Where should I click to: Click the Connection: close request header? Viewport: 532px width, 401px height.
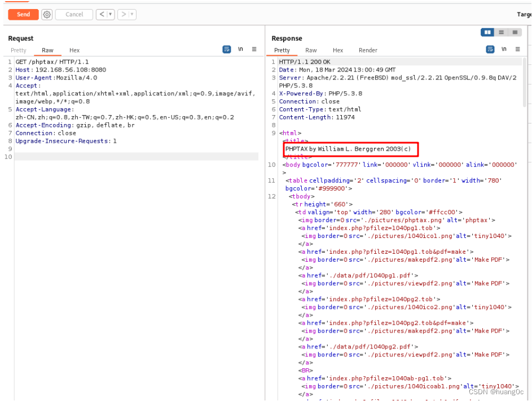[46, 133]
